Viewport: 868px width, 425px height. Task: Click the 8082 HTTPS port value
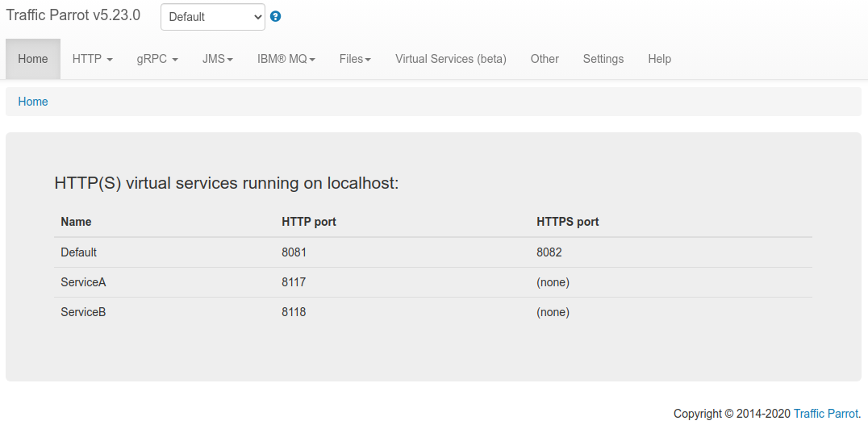[x=549, y=252]
